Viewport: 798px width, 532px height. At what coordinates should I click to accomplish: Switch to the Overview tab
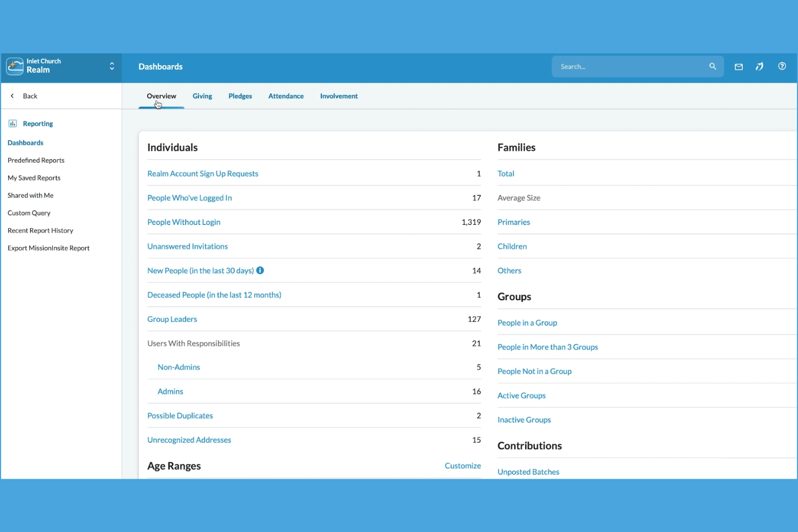pos(161,96)
